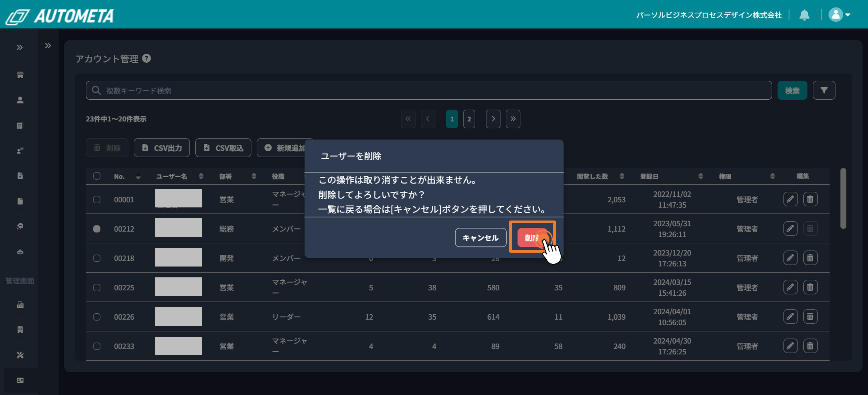Viewport: 868px width, 395px height.
Task: Check the row 00226 checkbox
Action: point(97,317)
